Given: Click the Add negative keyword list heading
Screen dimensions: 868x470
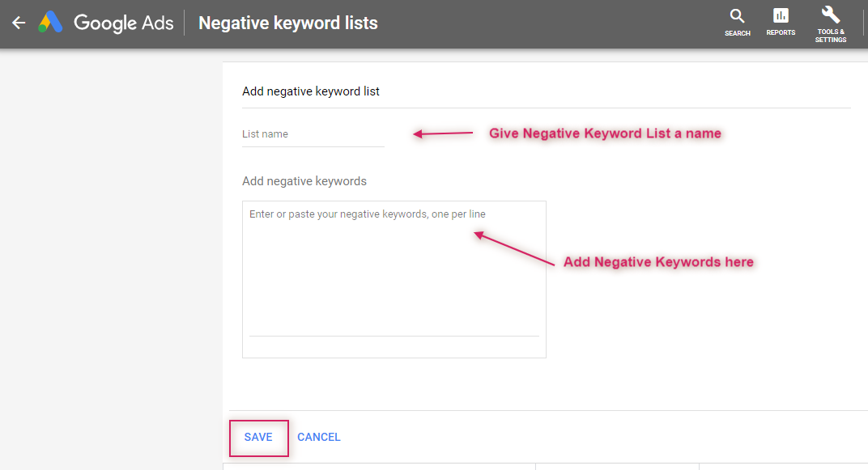Looking at the screenshot, I should pyautogui.click(x=311, y=91).
